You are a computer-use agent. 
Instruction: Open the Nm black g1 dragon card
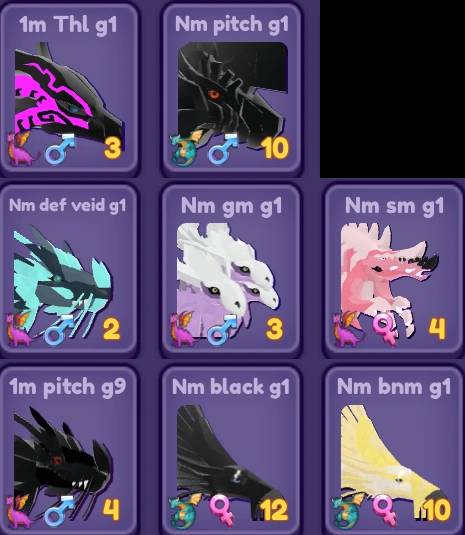click(231, 450)
